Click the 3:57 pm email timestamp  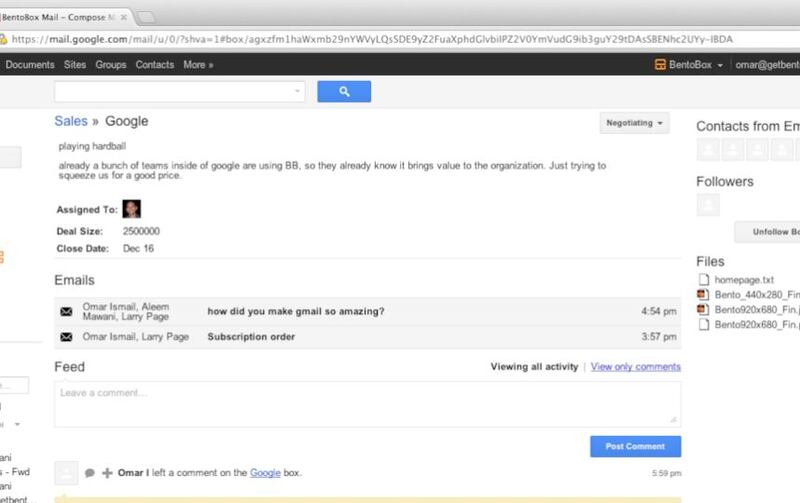[x=659, y=337]
